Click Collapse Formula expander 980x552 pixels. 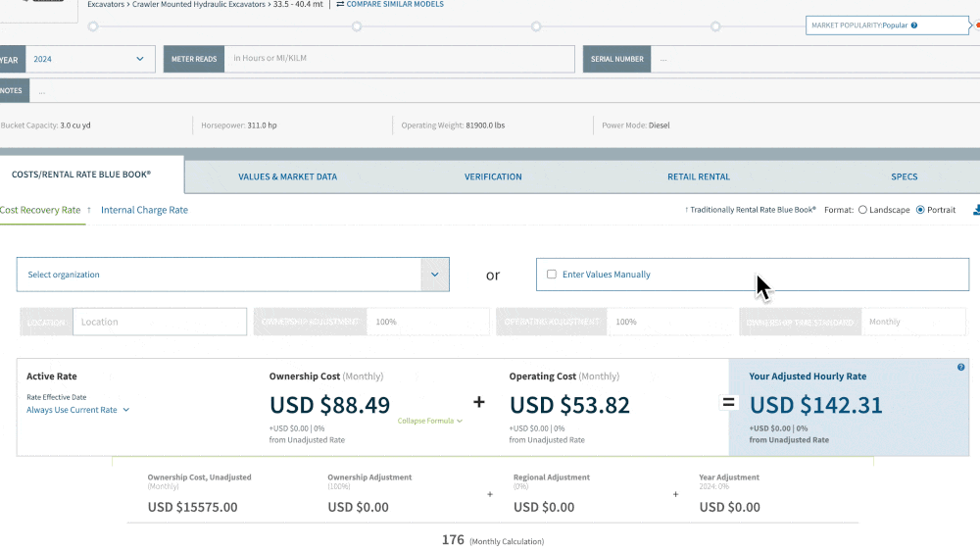(x=430, y=421)
